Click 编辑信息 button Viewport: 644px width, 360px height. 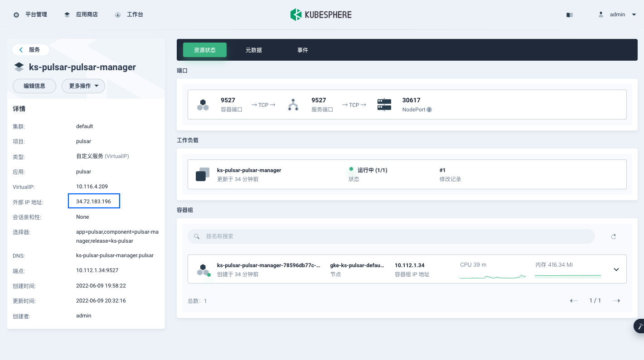click(34, 86)
